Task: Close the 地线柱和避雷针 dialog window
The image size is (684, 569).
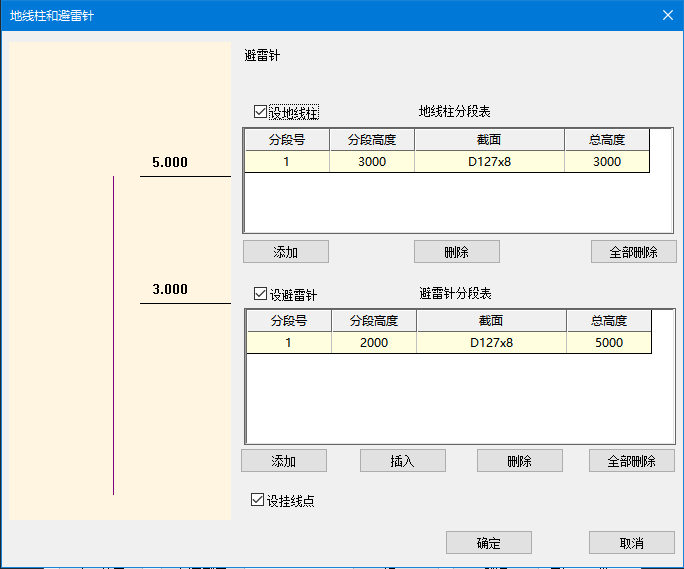Action: 667,15
